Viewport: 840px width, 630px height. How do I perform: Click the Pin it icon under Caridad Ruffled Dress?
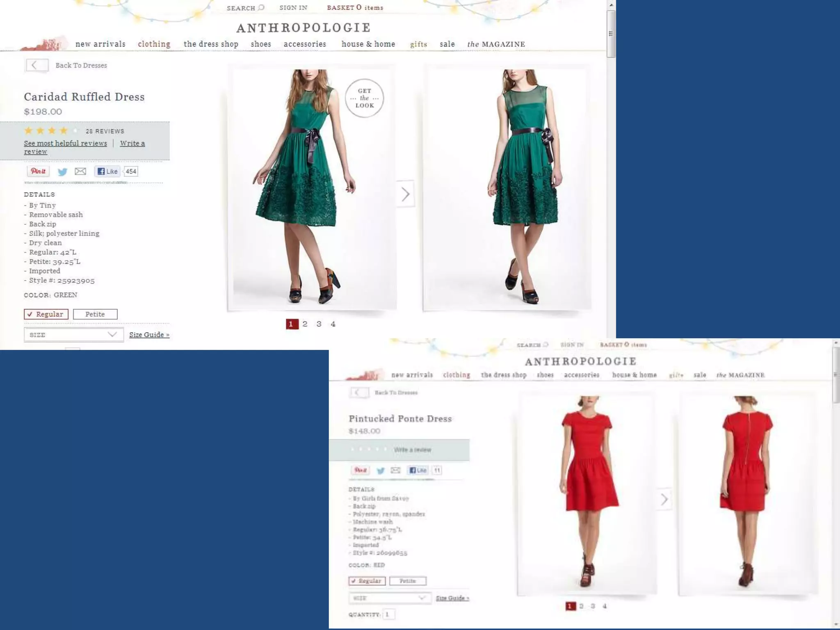click(38, 171)
